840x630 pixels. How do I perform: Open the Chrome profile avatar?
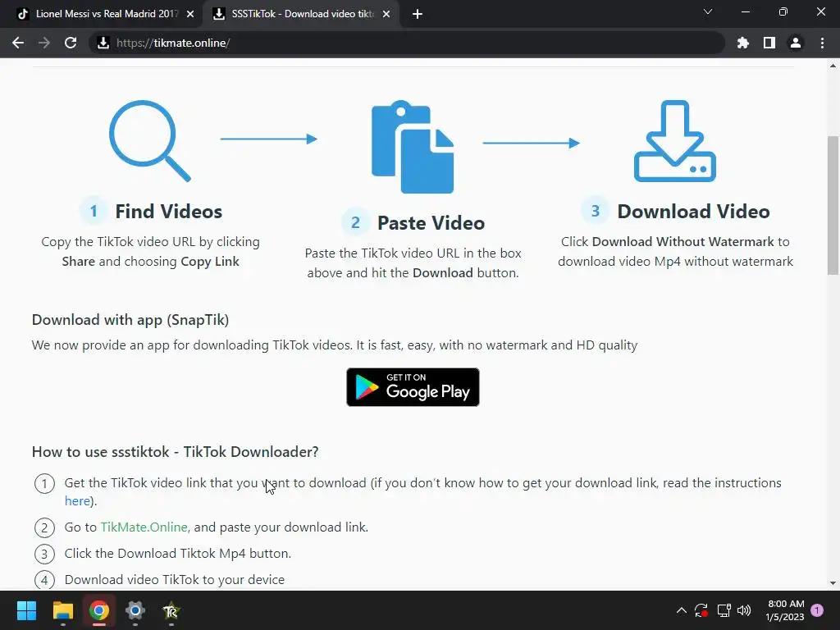click(796, 43)
